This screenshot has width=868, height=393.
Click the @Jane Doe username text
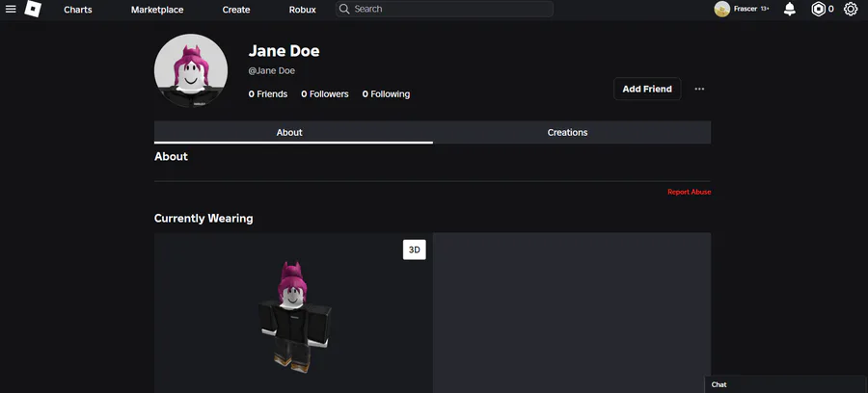pyautogui.click(x=272, y=70)
